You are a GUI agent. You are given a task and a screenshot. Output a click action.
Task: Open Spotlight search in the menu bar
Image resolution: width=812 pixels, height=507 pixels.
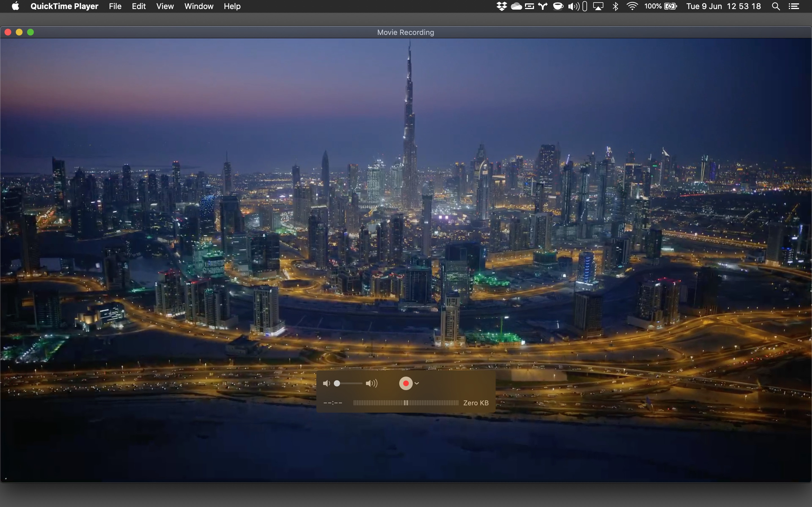[x=776, y=6]
